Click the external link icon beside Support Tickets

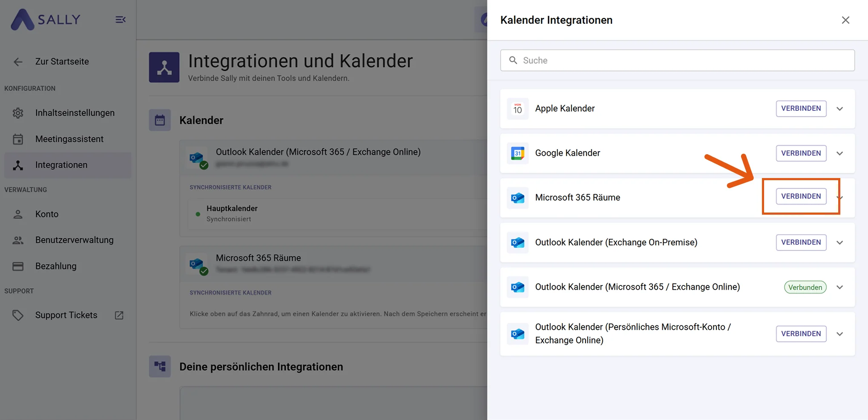click(119, 315)
